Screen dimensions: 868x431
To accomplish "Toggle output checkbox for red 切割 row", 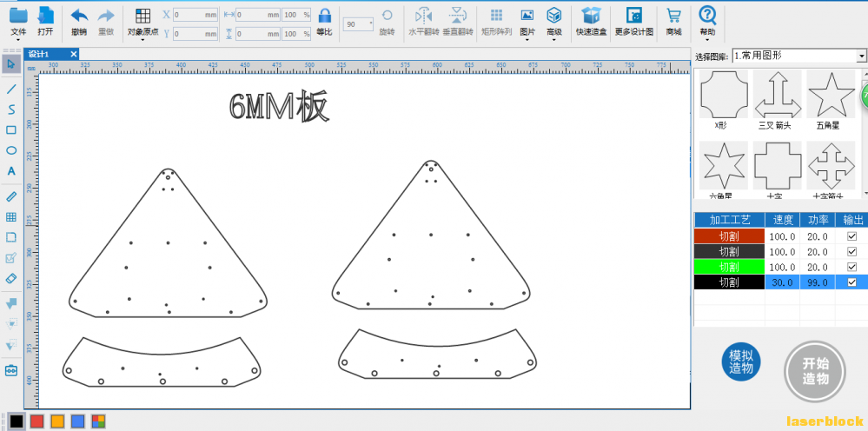I will 851,236.
